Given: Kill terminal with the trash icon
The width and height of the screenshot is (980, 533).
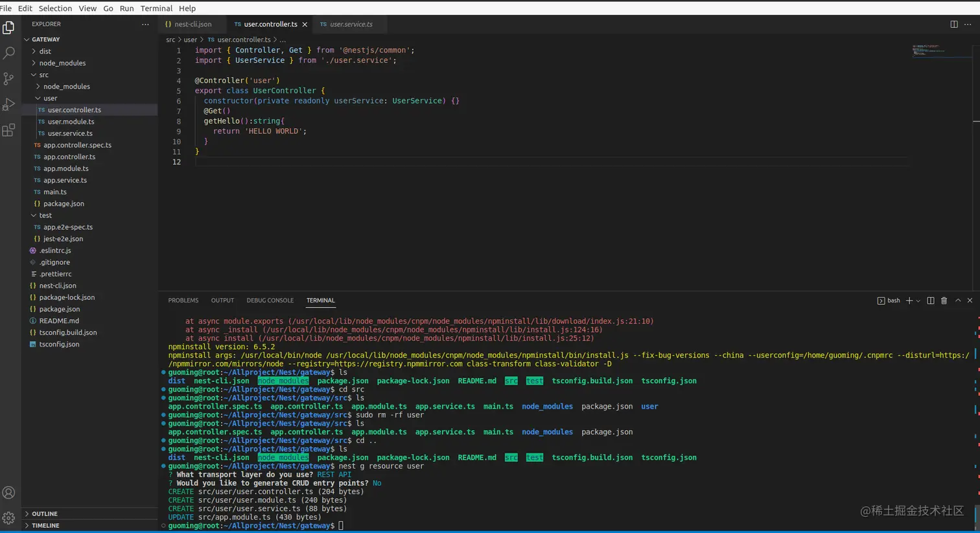Looking at the screenshot, I should pyautogui.click(x=944, y=301).
